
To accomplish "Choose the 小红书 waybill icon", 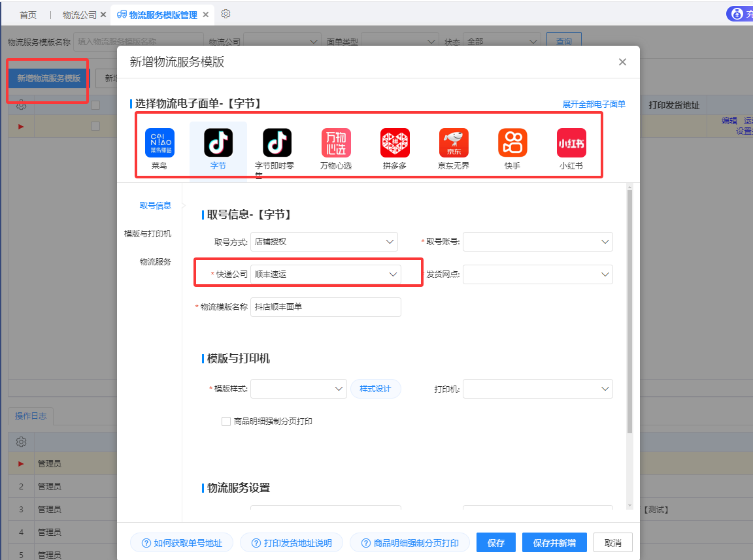I will click(571, 142).
